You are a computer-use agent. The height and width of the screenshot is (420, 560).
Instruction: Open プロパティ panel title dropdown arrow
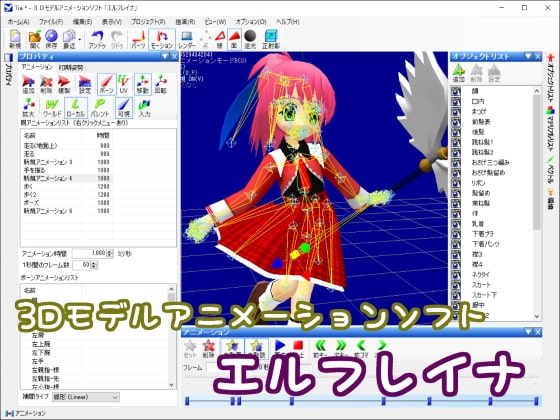165,56
